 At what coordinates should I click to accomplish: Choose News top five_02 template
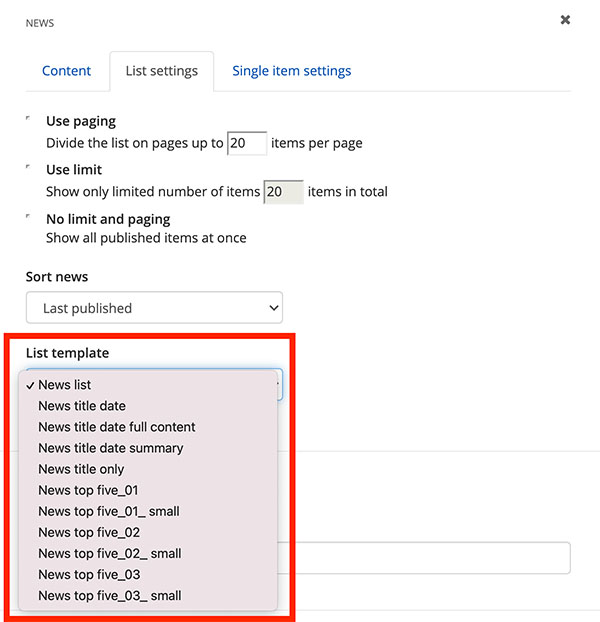148,532
